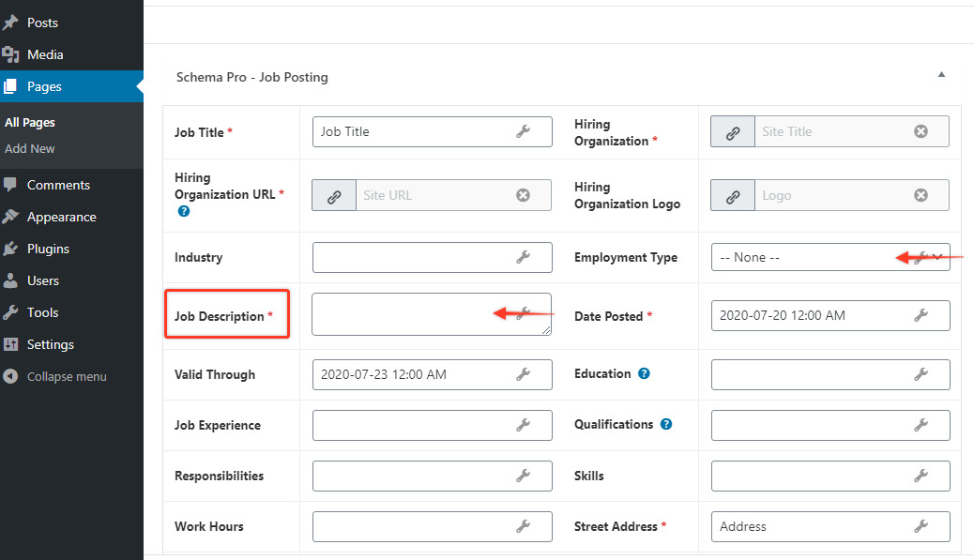
Task: Clear the Site URL field using the x icon
Action: point(523,195)
